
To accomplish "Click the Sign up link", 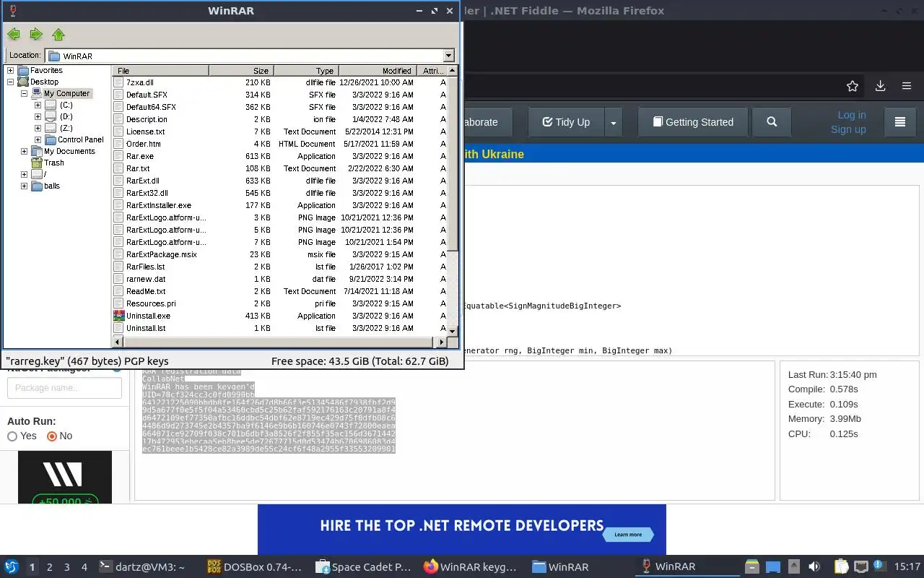I will [x=848, y=129].
